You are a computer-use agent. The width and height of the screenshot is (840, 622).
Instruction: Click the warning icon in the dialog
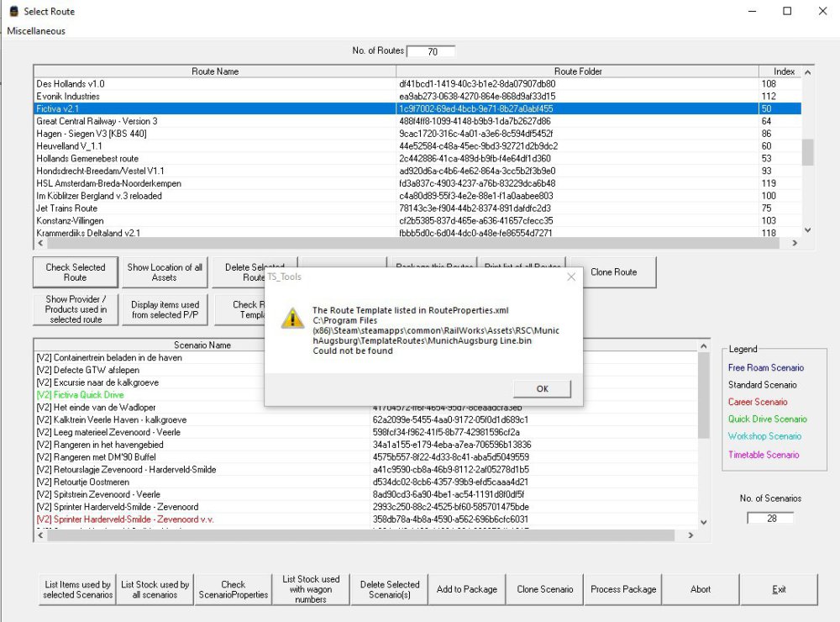click(x=291, y=318)
